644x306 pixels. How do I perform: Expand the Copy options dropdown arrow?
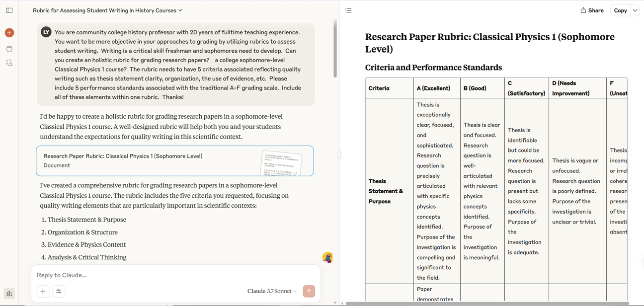tap(635, 10)
